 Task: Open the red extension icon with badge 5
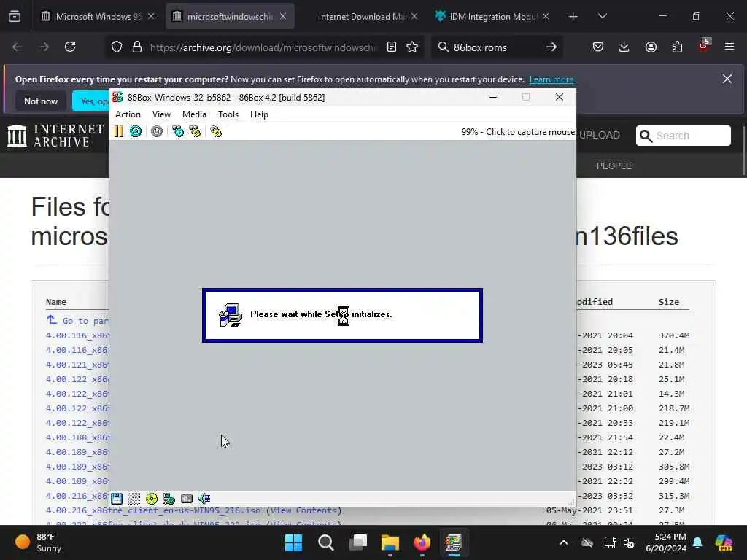pos(704,46)
